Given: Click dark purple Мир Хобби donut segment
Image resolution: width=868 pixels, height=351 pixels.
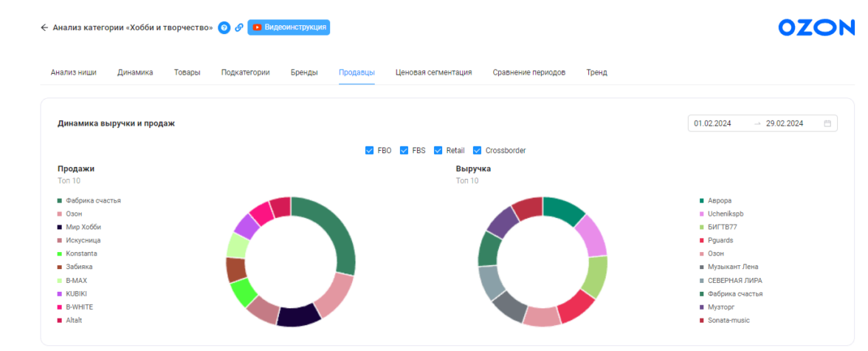Looking at the screenshot, I should 300,316.
